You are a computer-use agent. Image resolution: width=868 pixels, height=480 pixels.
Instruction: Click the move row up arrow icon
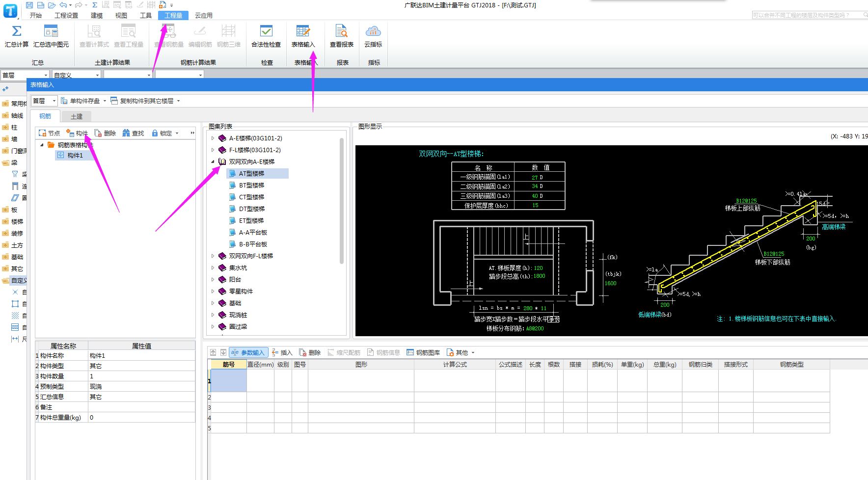[x=213, y=352]
